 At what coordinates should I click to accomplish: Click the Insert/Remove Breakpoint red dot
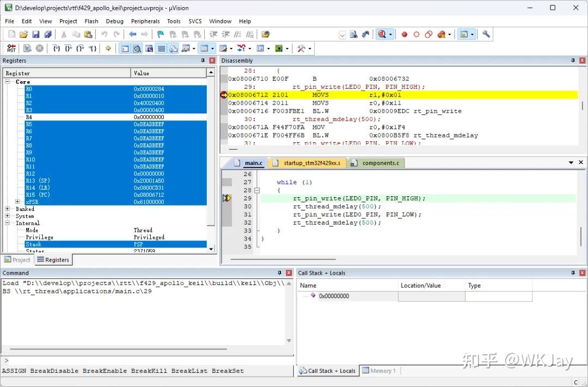coord(405,34)
